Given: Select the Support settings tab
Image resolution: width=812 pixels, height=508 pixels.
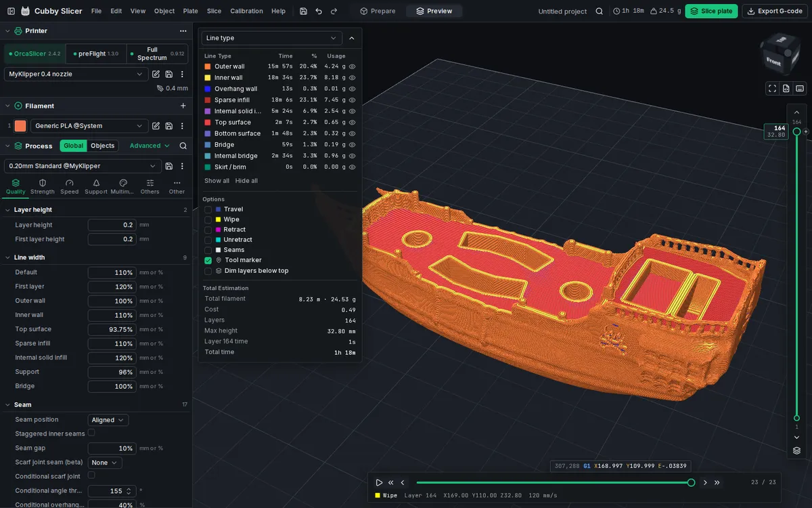Looking at the screenshot, I should (x=96, y=187).
